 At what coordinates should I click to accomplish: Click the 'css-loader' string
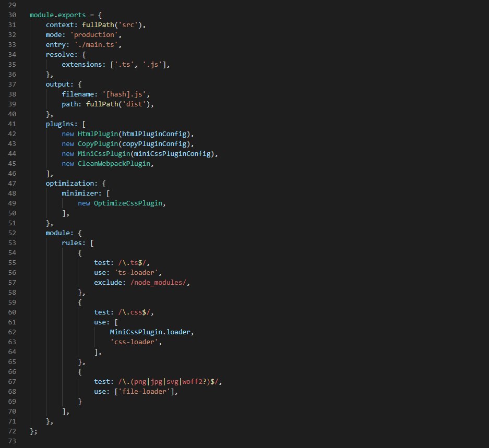click(134, 342)
